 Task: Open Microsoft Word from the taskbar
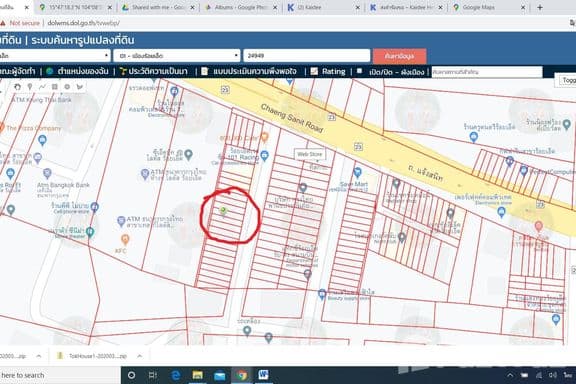tap(263, 375)
